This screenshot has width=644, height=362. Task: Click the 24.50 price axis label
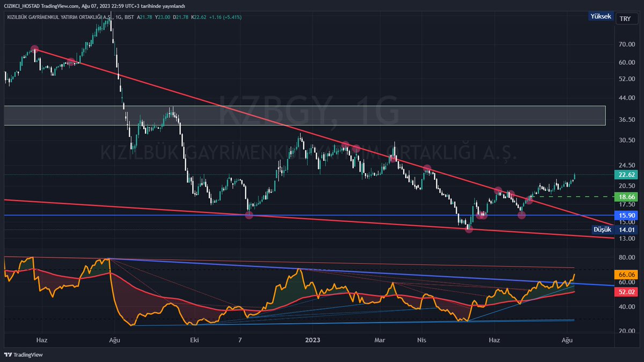point(627,165)
